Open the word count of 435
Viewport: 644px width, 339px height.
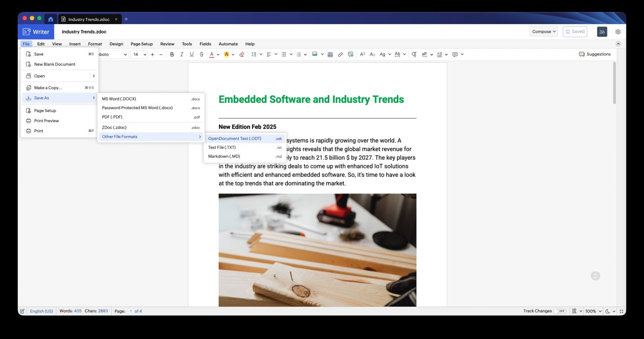[70, 311]
